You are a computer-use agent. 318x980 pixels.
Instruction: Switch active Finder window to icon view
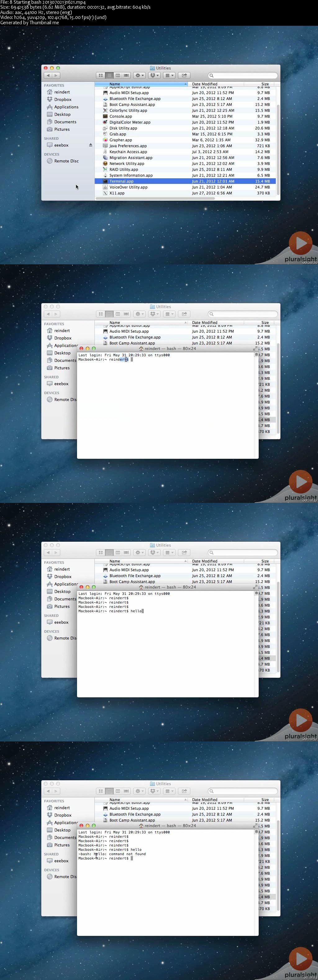pyautogui.click(x=100, y=75)
